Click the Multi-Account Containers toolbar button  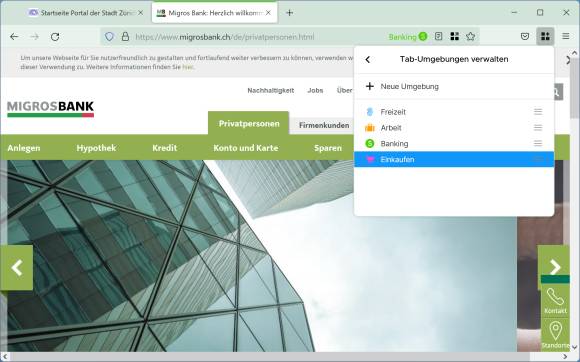(x=545, y=36)
